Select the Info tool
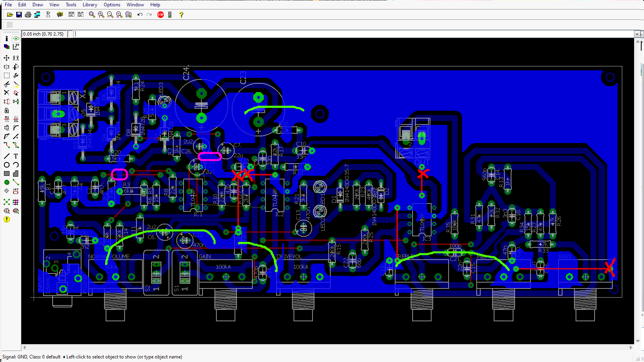 tap(7, 38)
